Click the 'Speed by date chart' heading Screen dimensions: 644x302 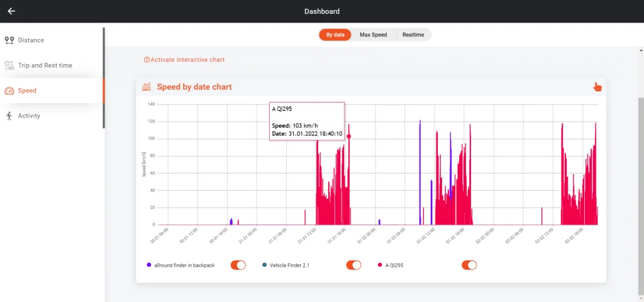tap(194, 87)
